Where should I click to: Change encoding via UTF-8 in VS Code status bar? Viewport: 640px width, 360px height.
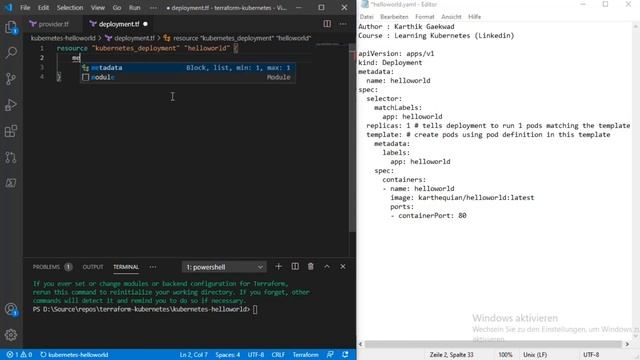tap(256, 355)
